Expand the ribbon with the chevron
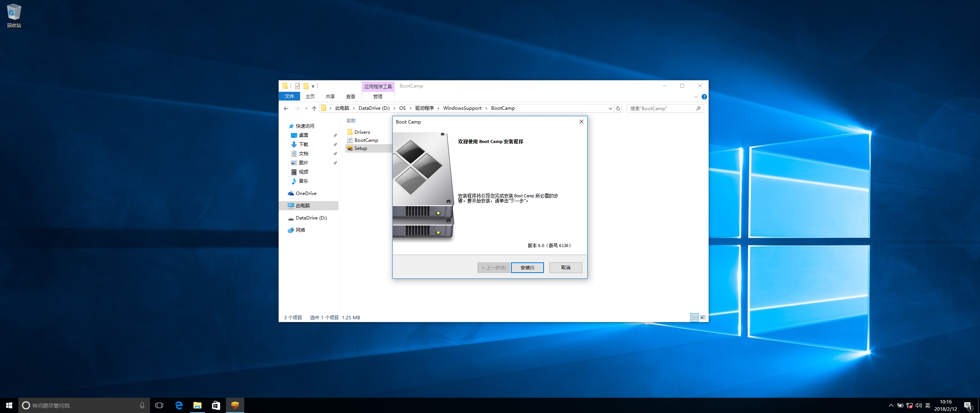This screenshot has height=413, width=980. (x=696, y=97)
